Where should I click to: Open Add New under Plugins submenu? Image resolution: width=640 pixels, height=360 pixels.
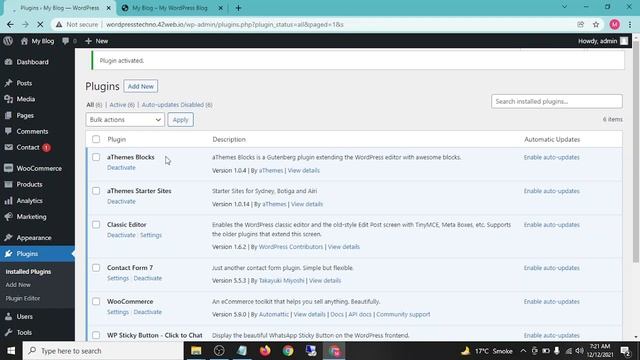(x=18, y=285)
